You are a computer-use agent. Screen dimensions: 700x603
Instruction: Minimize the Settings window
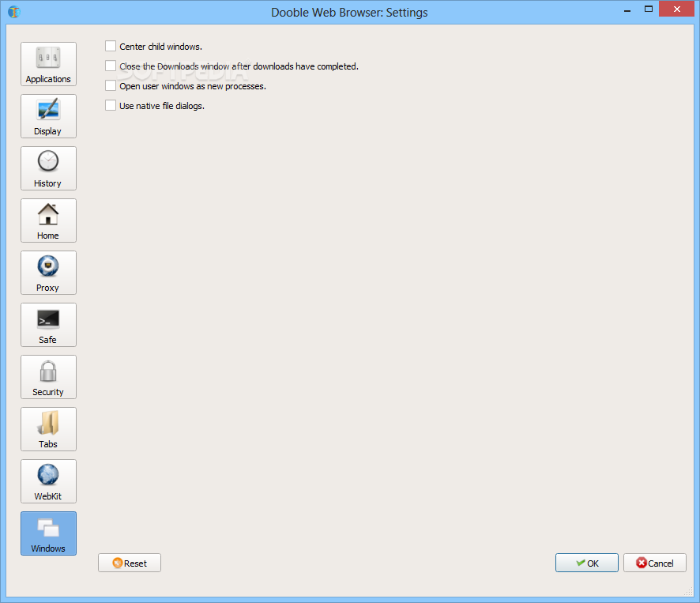coord(627,9)
